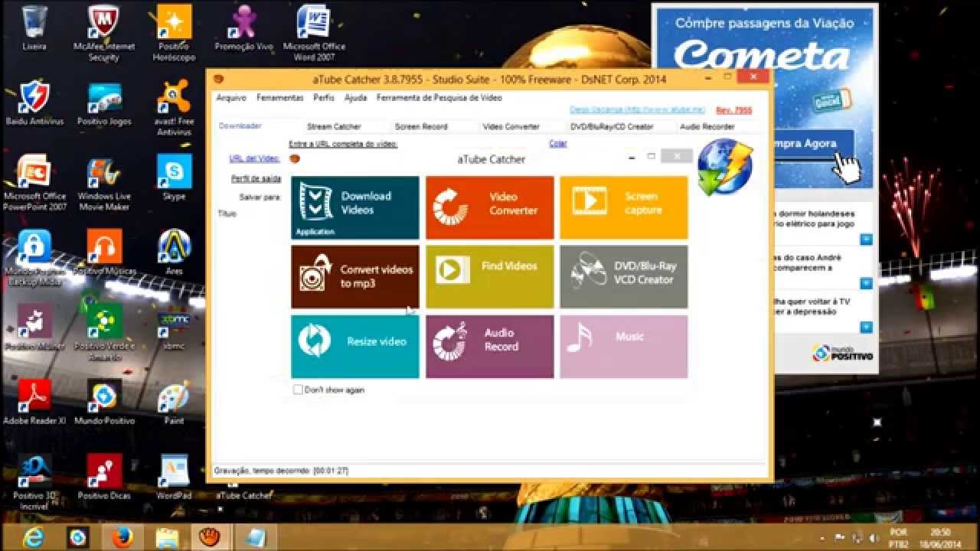Switch to the Video Converter tab
This screenshot has width=980, height=551.
pos(511,127)
